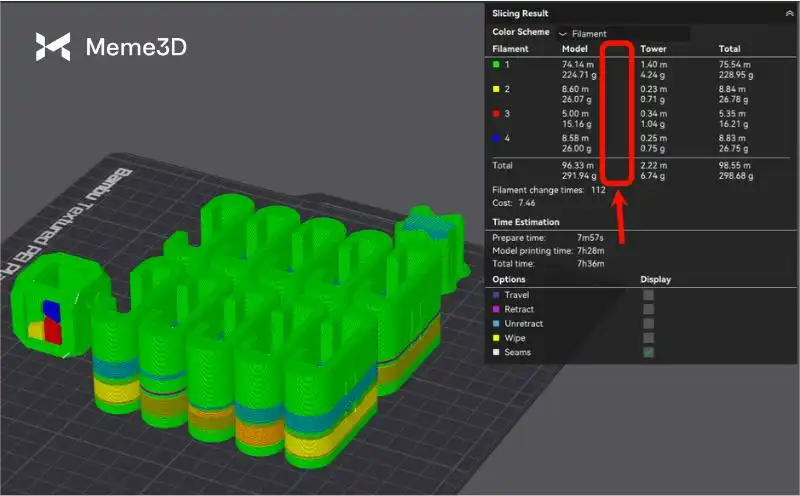Open the Color Scheme dropdown
This screenshot has height=496, width=800.
click(623, 33)
